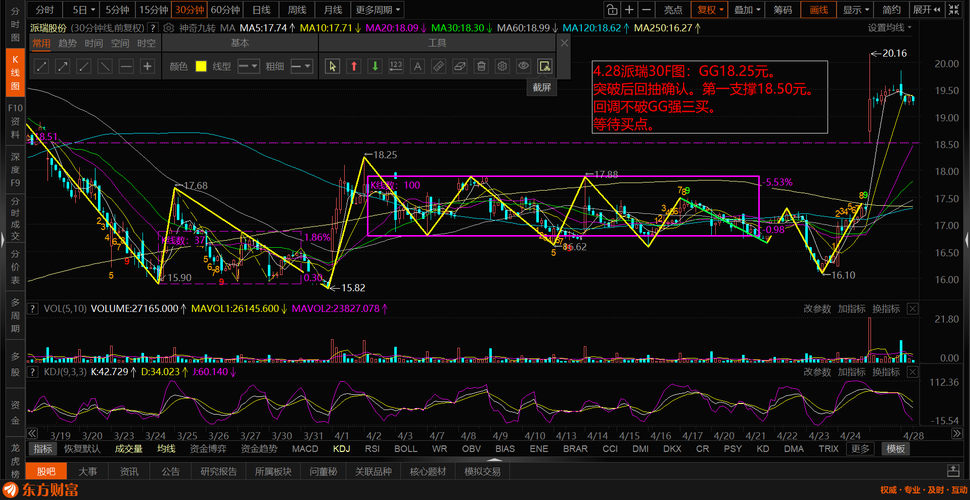970x500 pixels.
Task: Click the trash bin delete-drawings icon
Action: (x=480, y=66)
